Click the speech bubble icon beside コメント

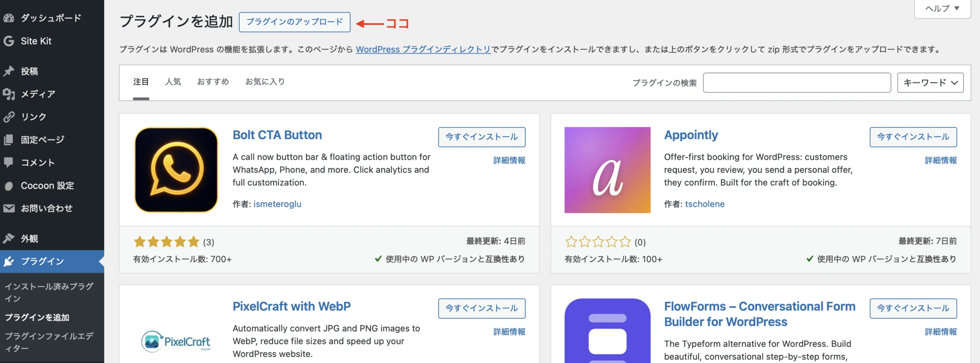[9, 162]
